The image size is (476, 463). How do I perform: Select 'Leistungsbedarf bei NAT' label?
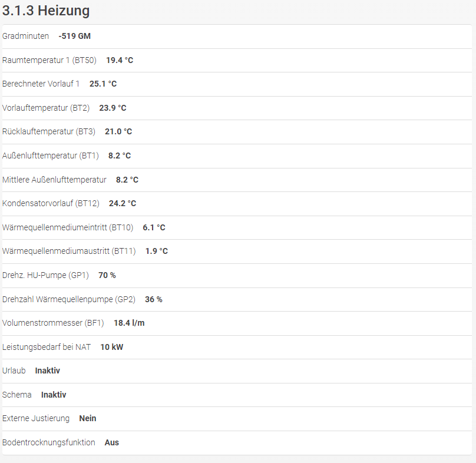click(47, 347)
